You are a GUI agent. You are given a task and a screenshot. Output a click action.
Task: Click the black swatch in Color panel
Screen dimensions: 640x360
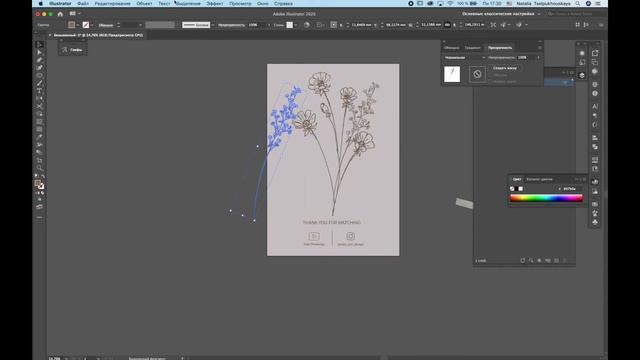tap(516, 189)
